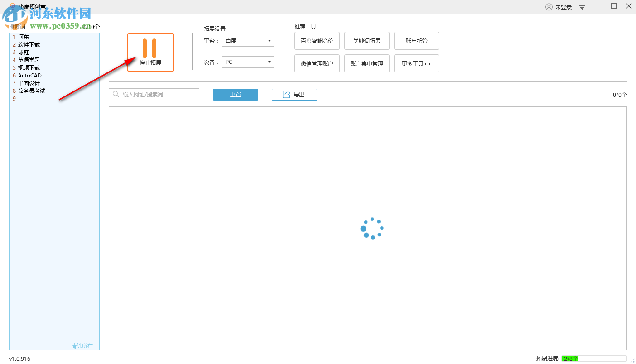Click the export icon on the 导出 button
636x364 pixels.
point(286,95)
